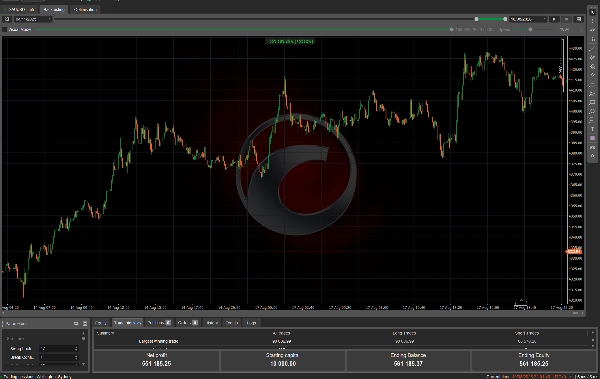Select the horizontal line drawing tool
600x379 pixels.
point(592,84)
